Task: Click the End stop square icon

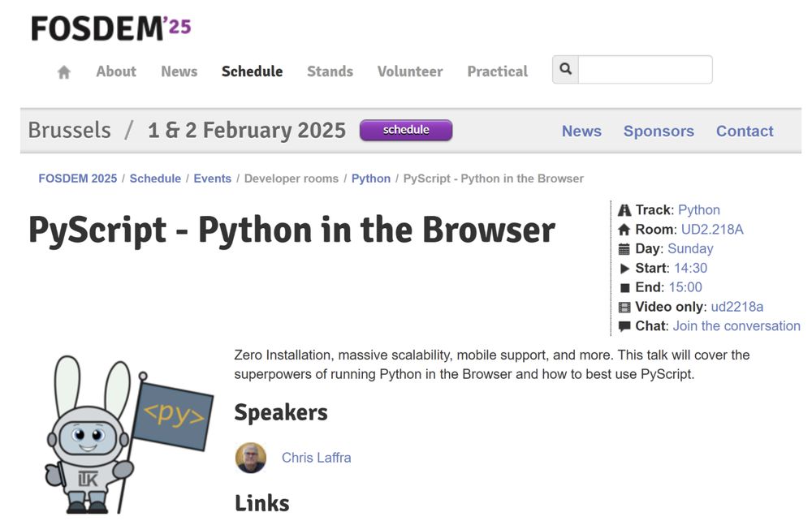Action: point(625,287)
